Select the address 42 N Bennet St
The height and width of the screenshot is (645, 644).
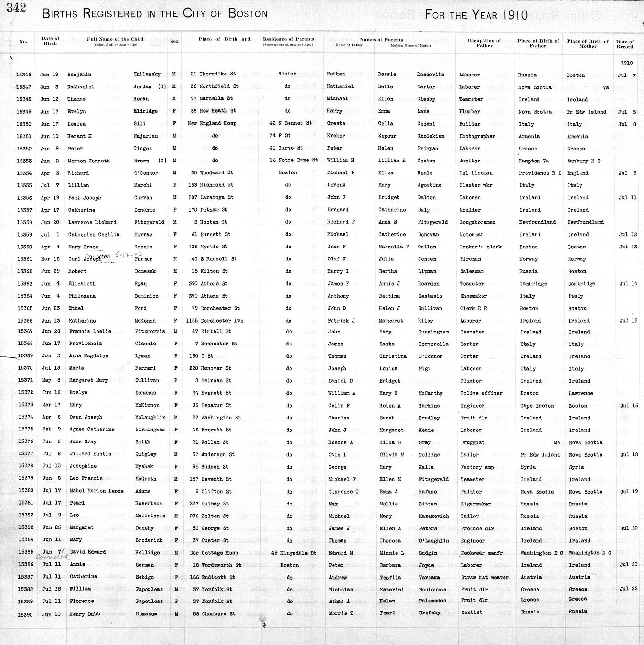click(290, 123)
